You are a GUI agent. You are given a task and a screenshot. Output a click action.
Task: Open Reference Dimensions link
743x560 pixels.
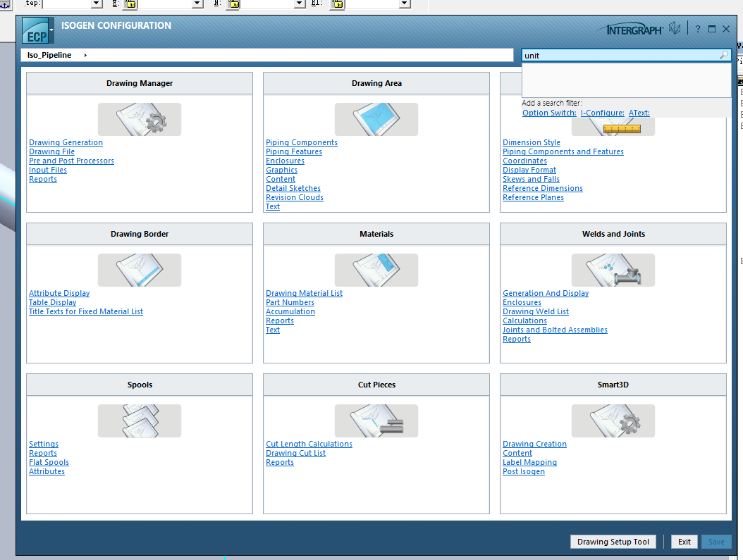click(x=543, y=188)
